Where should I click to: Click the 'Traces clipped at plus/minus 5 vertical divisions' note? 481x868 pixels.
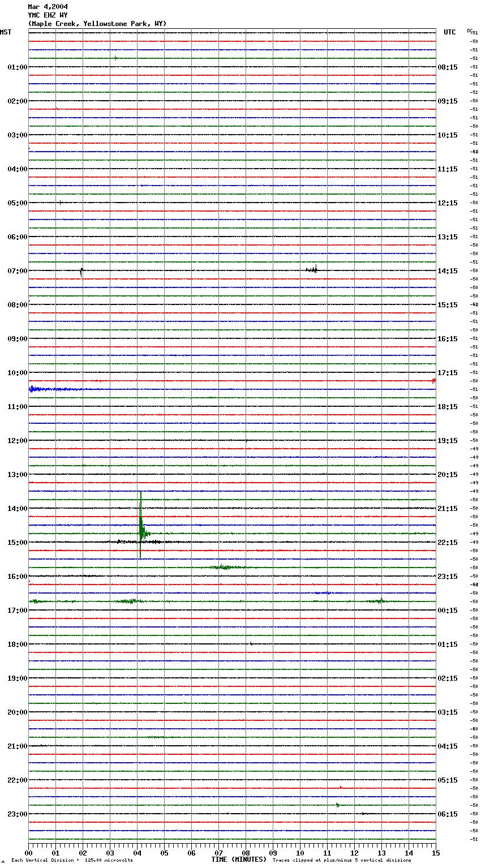point(342,860)
